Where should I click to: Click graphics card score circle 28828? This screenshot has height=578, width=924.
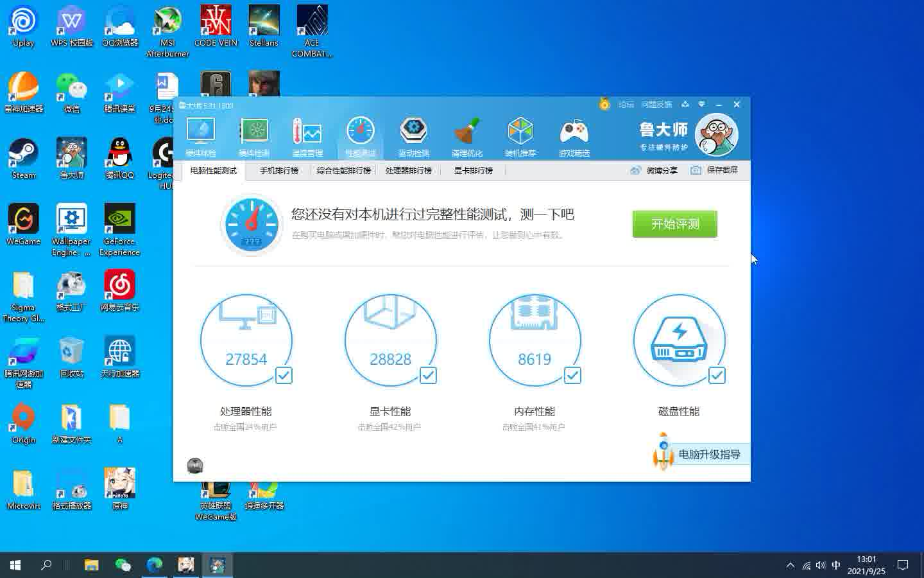(x=391, y=340)
